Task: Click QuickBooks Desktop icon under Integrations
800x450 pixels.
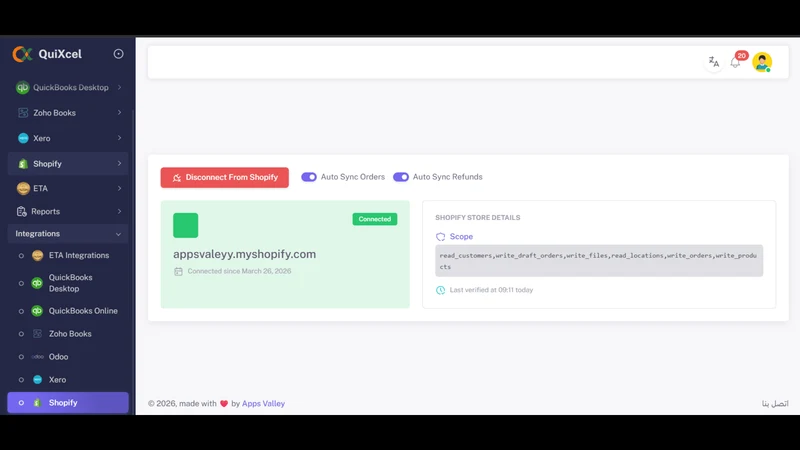Action: [x=37, y=283]
